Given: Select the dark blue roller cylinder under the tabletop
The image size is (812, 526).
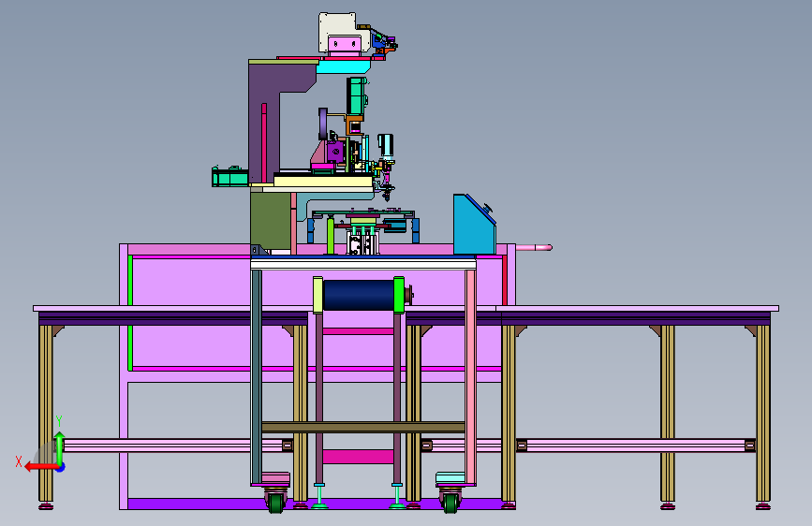Looking at the screenshot, I should point(359,295).
